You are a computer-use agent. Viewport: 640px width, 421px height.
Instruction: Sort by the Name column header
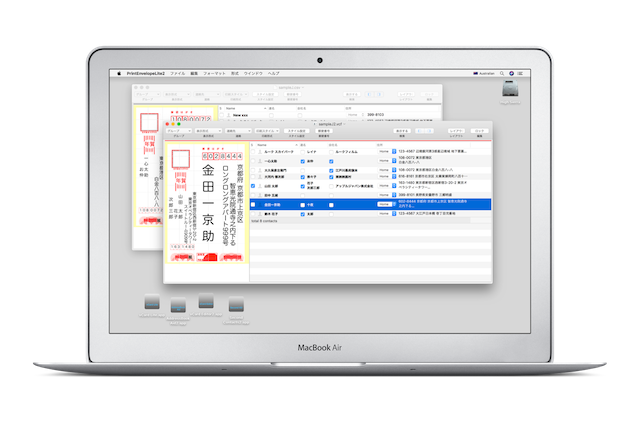click(x=278, y=145)
